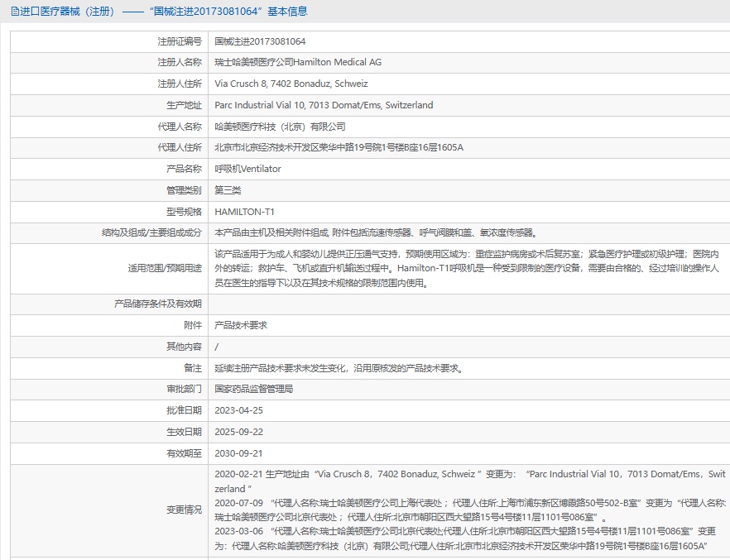This screenshot has width=730, height=560.
Task: Select authority 国家药品监督管理局
Action: [254, 389]
